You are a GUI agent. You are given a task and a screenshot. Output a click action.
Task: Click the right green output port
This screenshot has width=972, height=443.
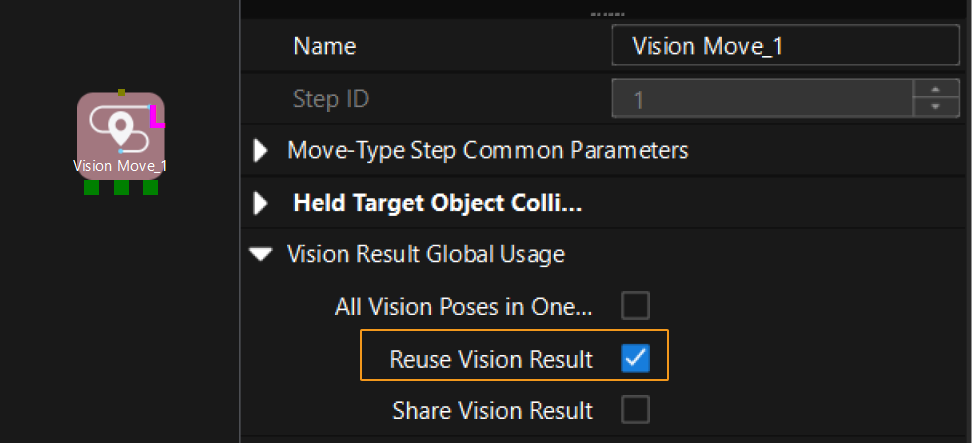click(150, 187)
